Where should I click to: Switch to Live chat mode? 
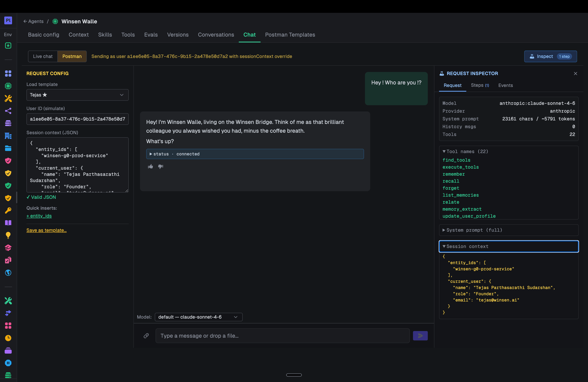click(x=43, y=56)
